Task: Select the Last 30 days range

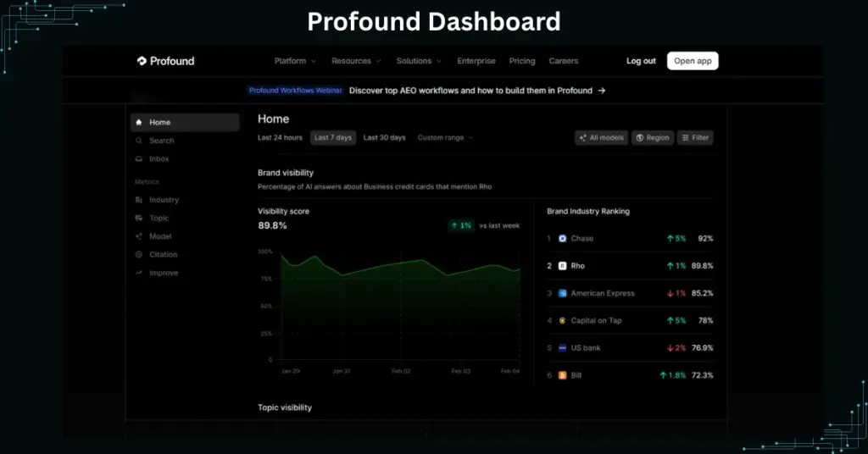Action: (x=384, y=137)
